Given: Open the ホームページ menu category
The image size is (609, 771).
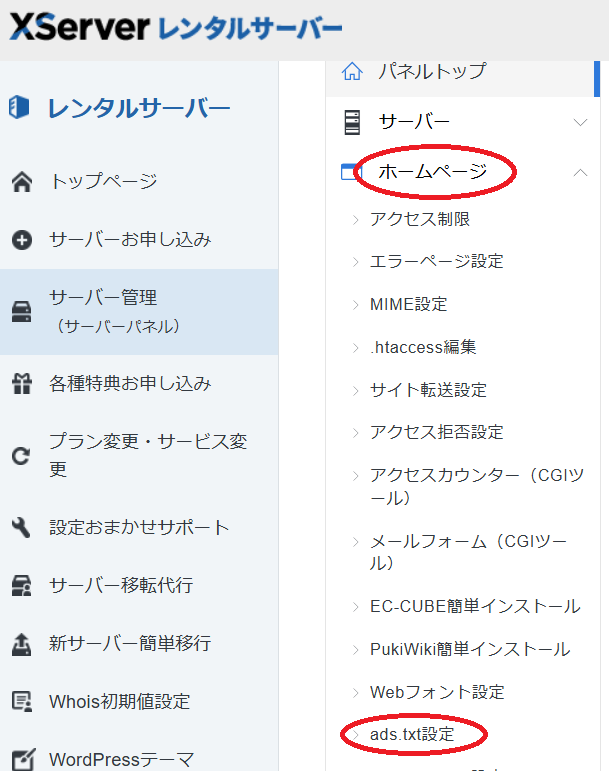Looking at the screenshot, I should point(432,172).
